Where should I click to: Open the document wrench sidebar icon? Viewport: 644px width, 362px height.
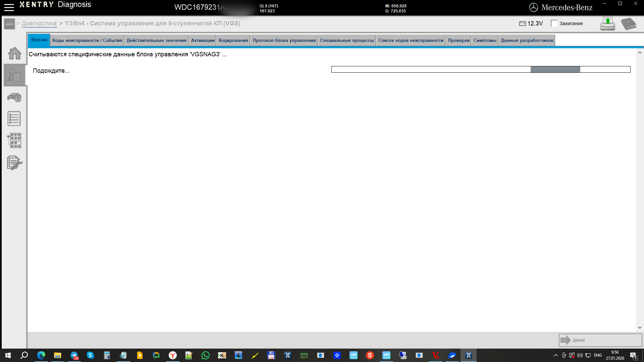point(14,163)
